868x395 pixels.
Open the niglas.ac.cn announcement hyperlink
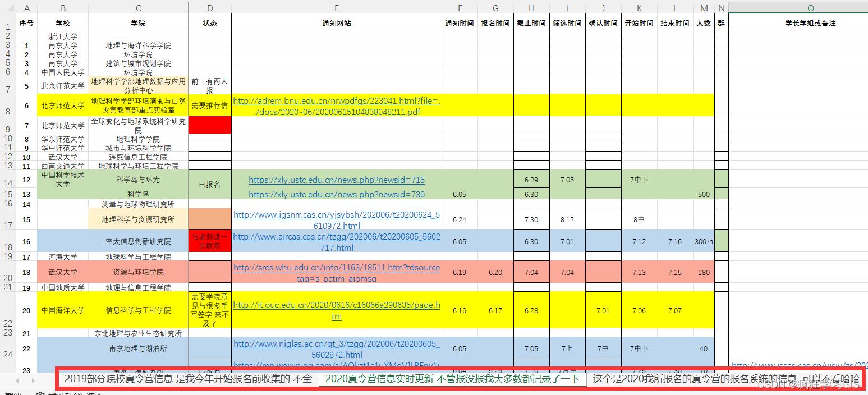click(337, 348)
